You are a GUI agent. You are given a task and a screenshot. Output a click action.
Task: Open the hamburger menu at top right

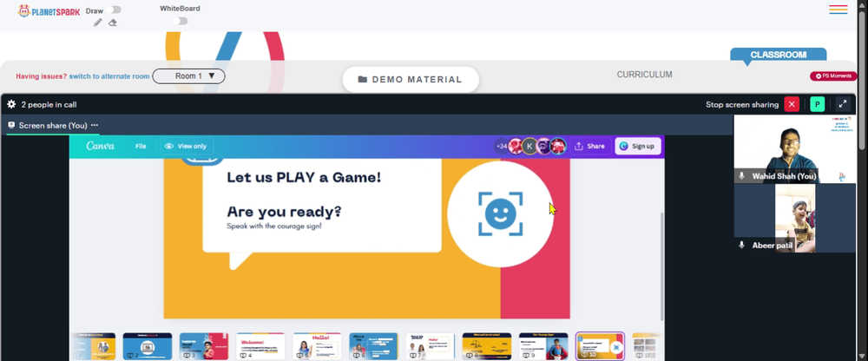pos(838,10)
